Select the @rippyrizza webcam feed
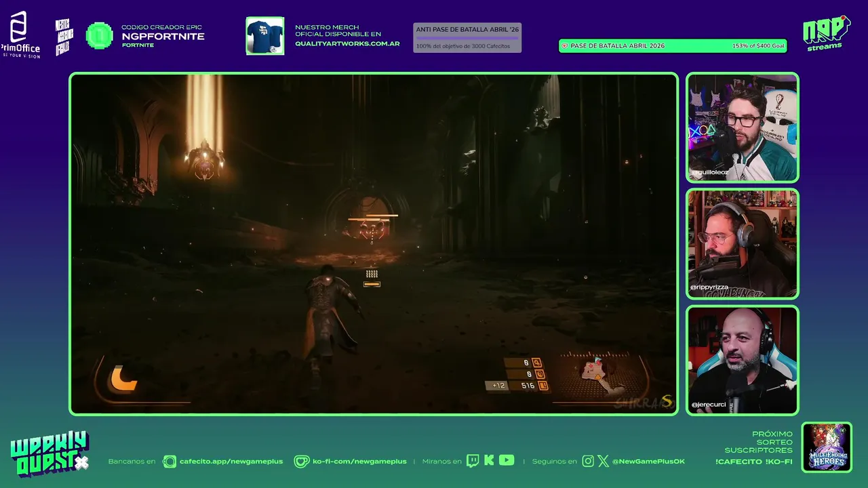Viewport: 868px width, 488px height. pos(742,244)
